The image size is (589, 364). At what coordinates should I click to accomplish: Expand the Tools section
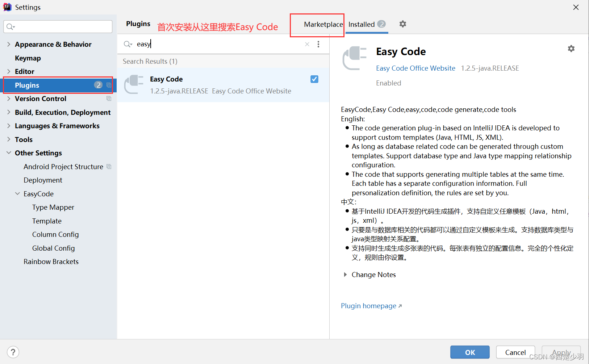coord(9,139)
